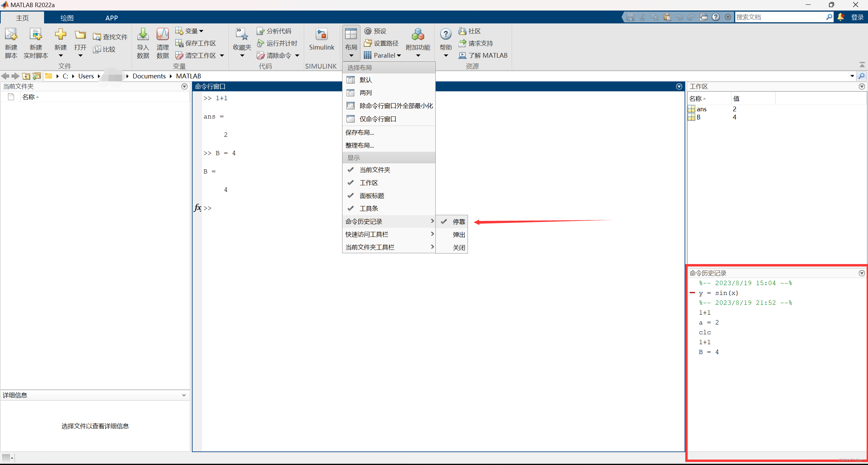868x465 pixels.
Task: Click 分析代码 analyze code
Action: [274, 31]
